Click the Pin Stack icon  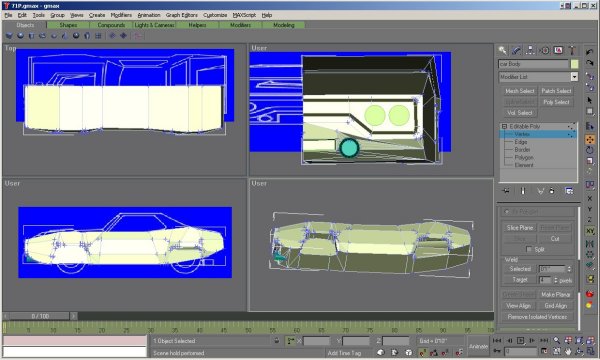506,191
